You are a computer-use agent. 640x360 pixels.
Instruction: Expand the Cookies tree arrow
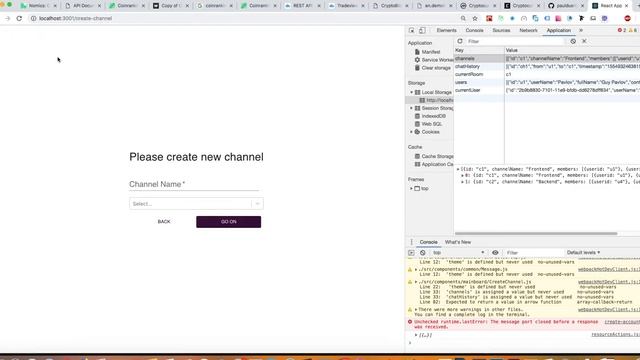(x=411, y=132)
